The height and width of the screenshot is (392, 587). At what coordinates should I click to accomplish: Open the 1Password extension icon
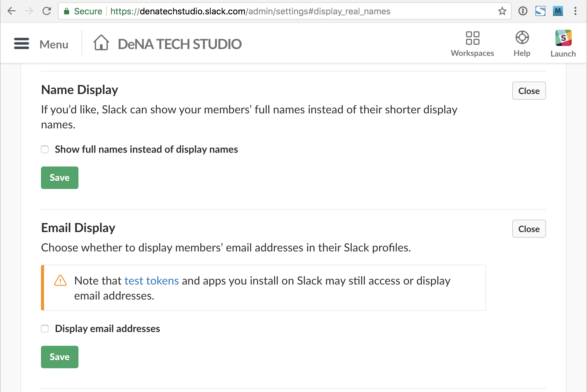coord(523,11)
